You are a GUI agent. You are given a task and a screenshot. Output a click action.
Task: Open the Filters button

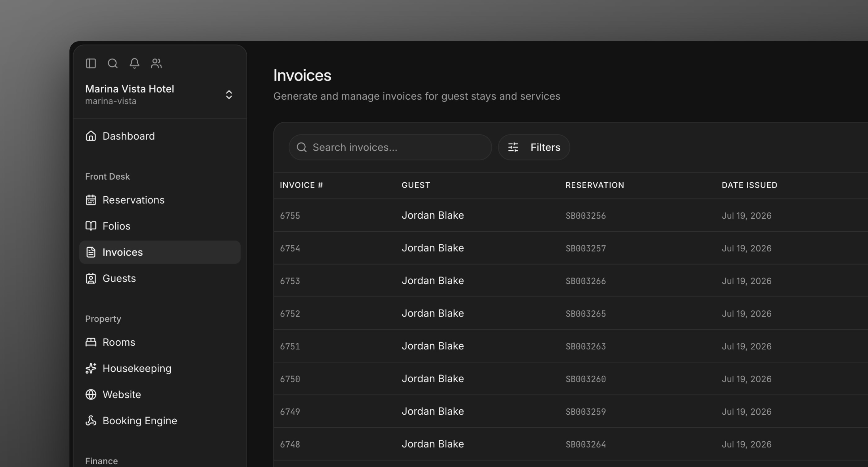pyautogui.click(x=534, y=147)
